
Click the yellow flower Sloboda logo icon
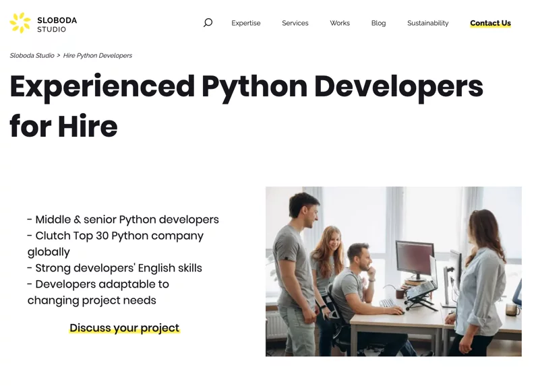pos(20,23)
